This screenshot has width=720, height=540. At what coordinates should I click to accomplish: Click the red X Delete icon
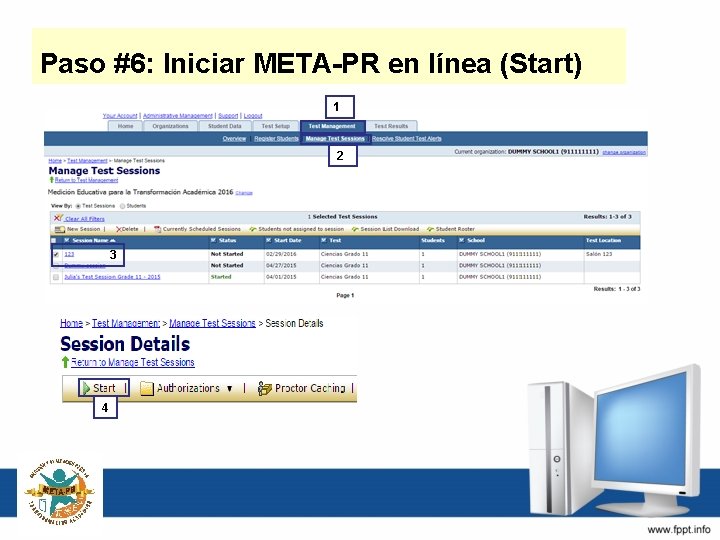(x=118, y=229)
